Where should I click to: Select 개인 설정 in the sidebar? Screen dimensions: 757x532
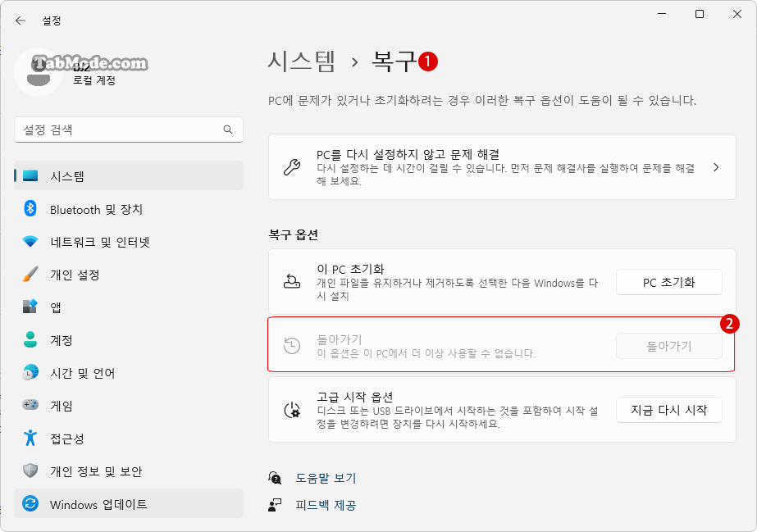(x=129, y=274)
